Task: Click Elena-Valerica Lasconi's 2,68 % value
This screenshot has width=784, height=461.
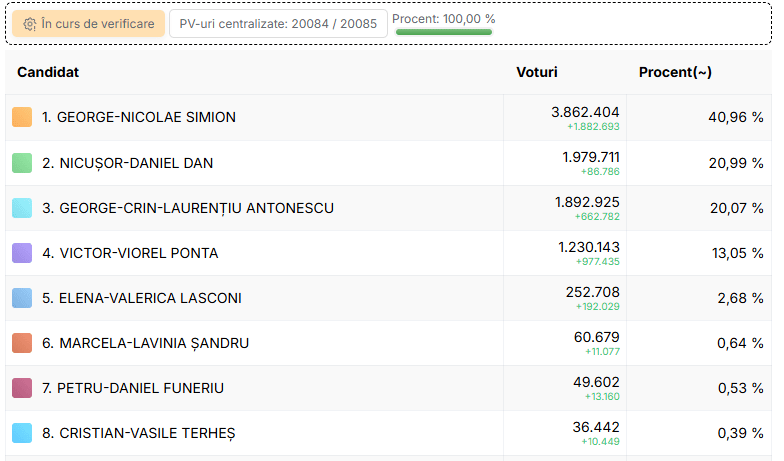Action: [x=740, y=298]
